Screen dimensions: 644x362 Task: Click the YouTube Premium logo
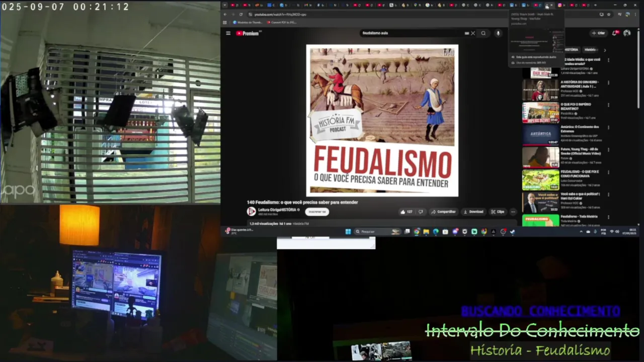coord(248,33)
